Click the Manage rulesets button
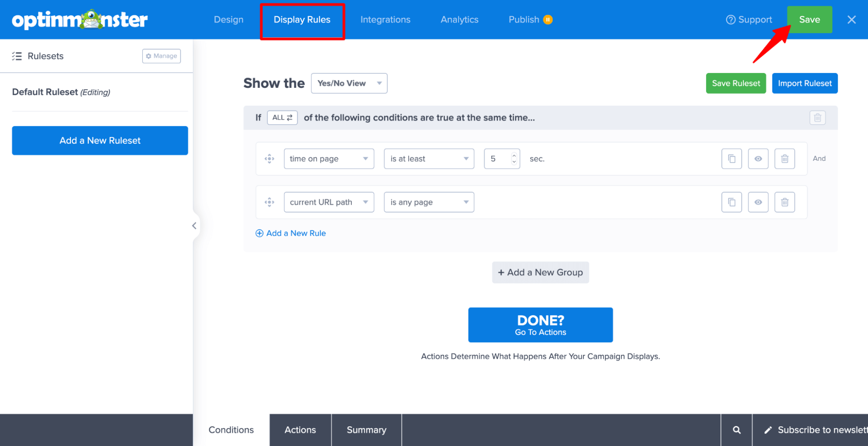This screenshot has height=446, width=868. [162, 56]
